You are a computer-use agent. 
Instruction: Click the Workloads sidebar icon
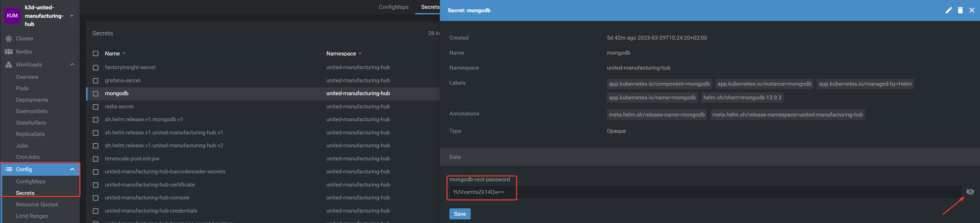(x=8, y=65)
